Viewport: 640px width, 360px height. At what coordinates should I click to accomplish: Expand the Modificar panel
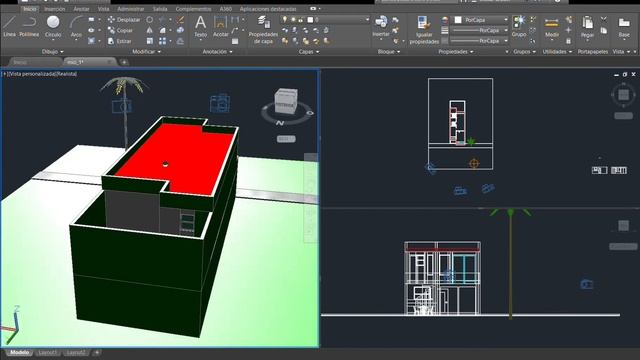tap(147, 52)
